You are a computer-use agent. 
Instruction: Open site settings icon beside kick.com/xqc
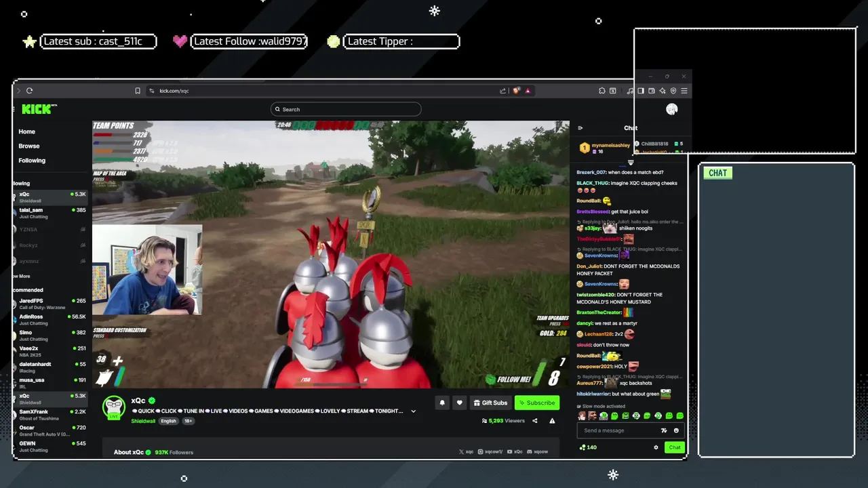click(x=151, y=91)
